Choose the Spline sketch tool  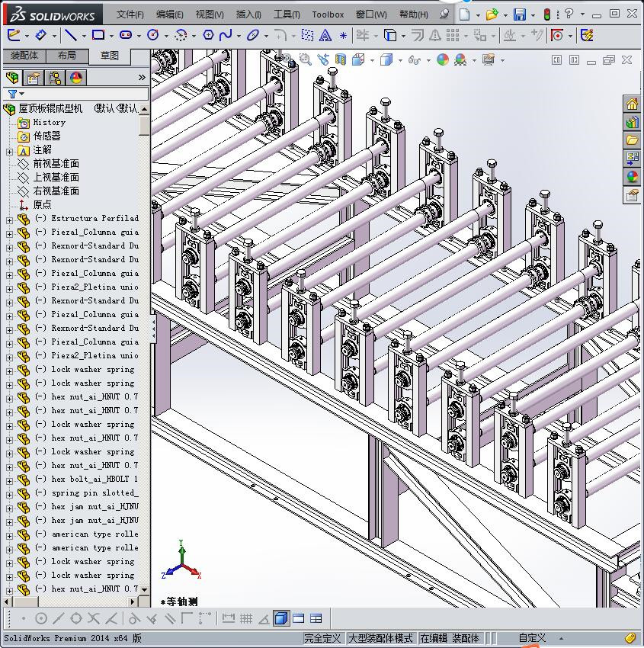(x=226, y=35)
